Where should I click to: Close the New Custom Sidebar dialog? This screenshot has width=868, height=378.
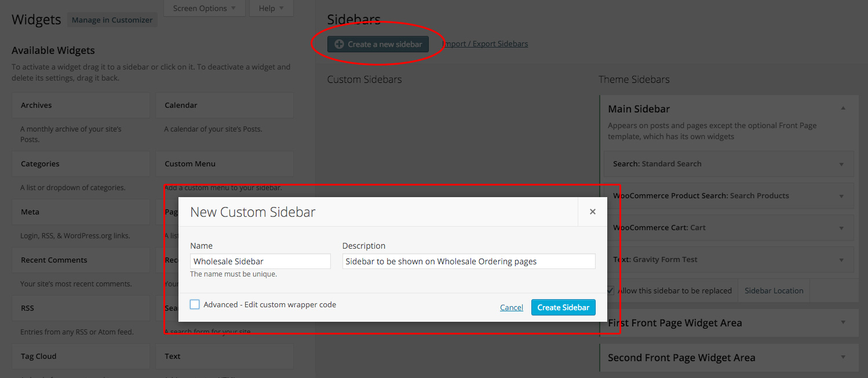(x=592, y=212)
